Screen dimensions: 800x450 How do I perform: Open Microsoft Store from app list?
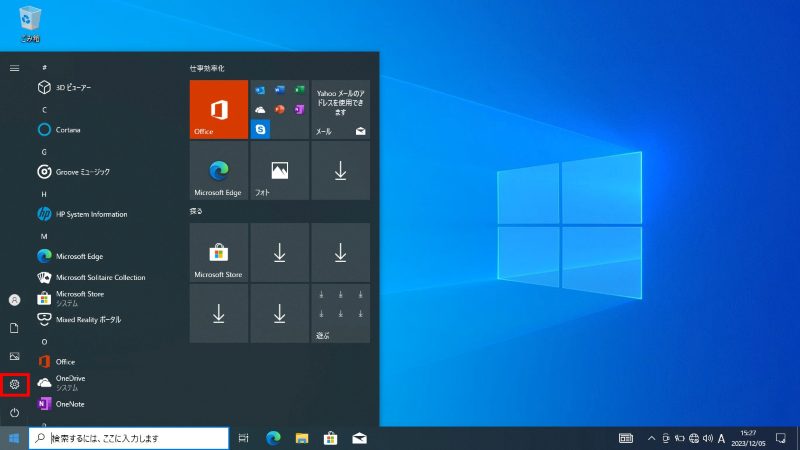tap(107, 298)
